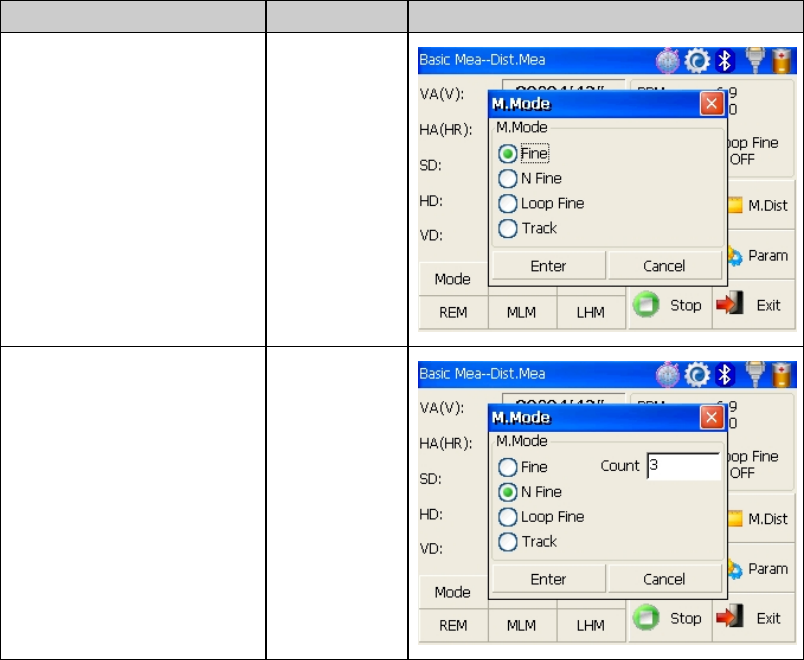Click Stop button in upper screen
The image size is (804, 660).
(669, 305)
